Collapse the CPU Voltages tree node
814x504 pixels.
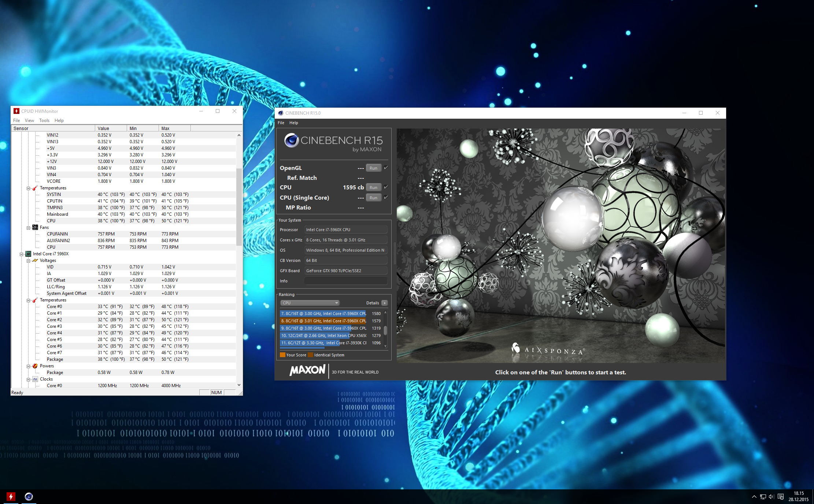(28, 261)
